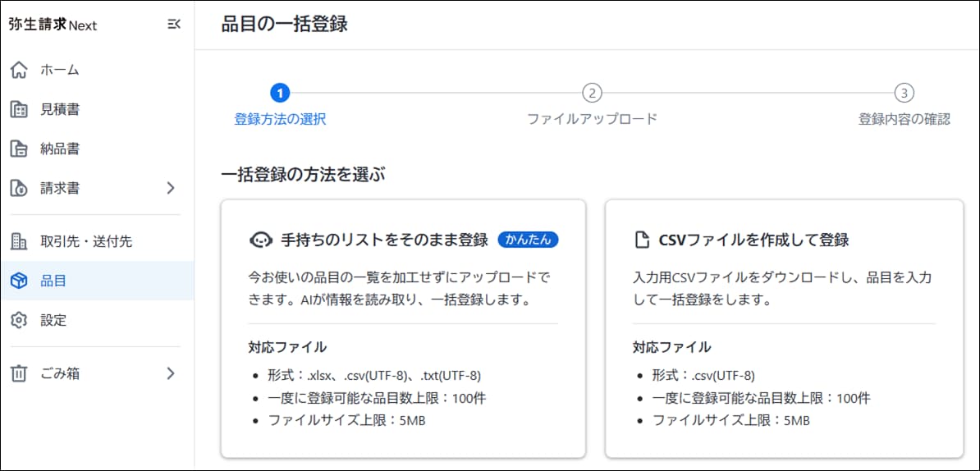
Task: Click the 請求書 invoice icon
Action: tap(19, 188)
